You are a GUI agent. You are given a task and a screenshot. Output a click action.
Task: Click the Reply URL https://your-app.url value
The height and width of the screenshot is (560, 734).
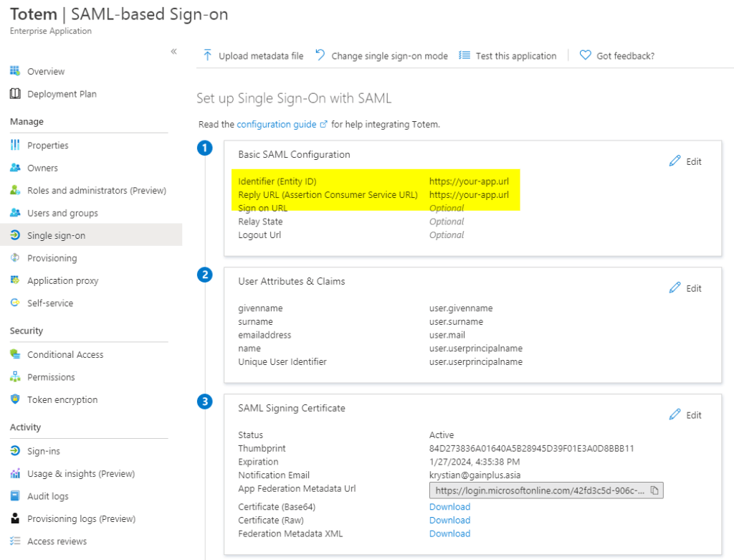click(469, 194)
